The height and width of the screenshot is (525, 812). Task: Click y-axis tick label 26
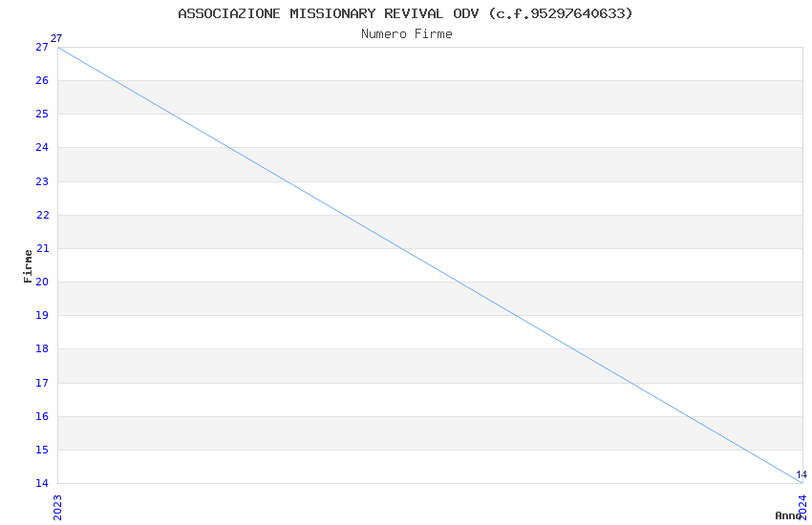(x=42, y=80)
